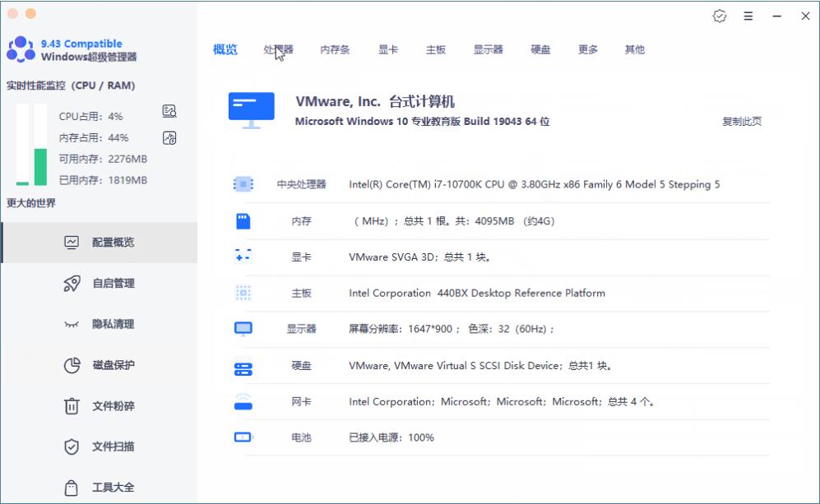820x504 pixels.
Task: Open 配置概览 in the sidebar
Action: point(100,242)
